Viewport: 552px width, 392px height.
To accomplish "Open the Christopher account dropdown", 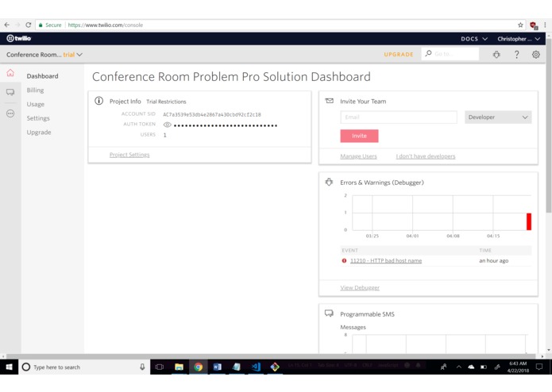I will [519, 39].
